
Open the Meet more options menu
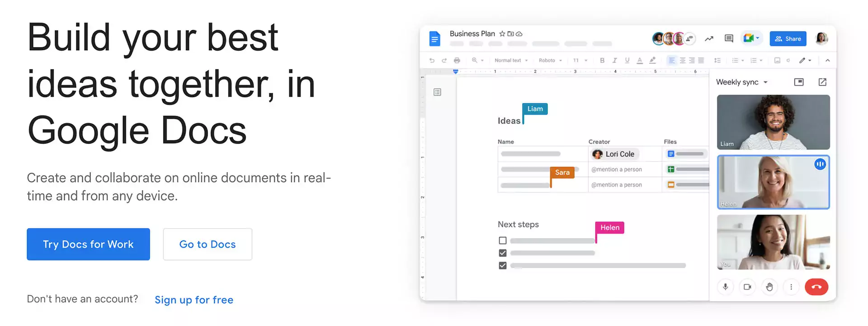pos(791,287)
